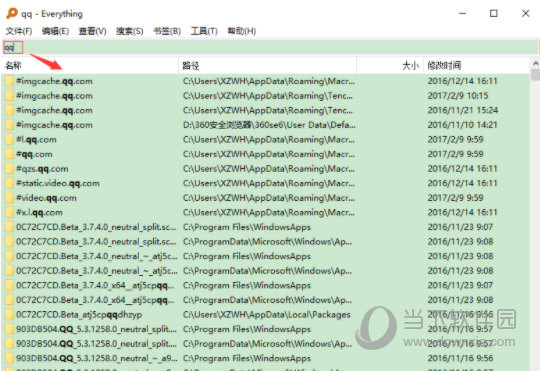Click date of #x.l.qq.com row
The height and width of the screenshot is (371, 540).
point(463,213)
